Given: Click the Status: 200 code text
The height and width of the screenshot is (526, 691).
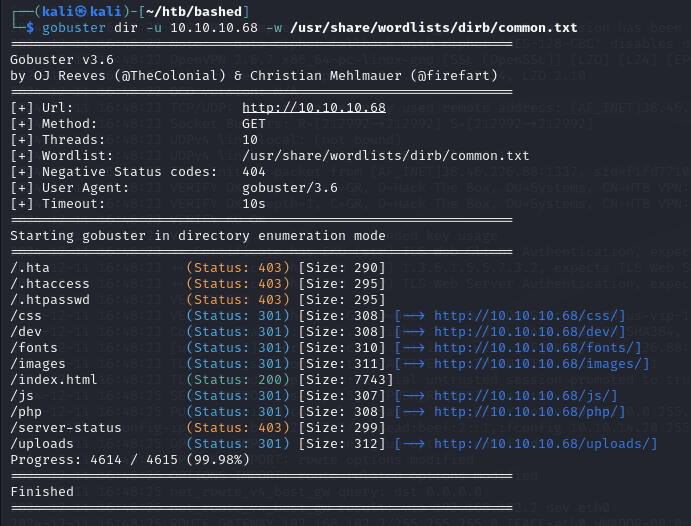Looking at the screenshot, I should pyautogui.click(x=238, y=379).
